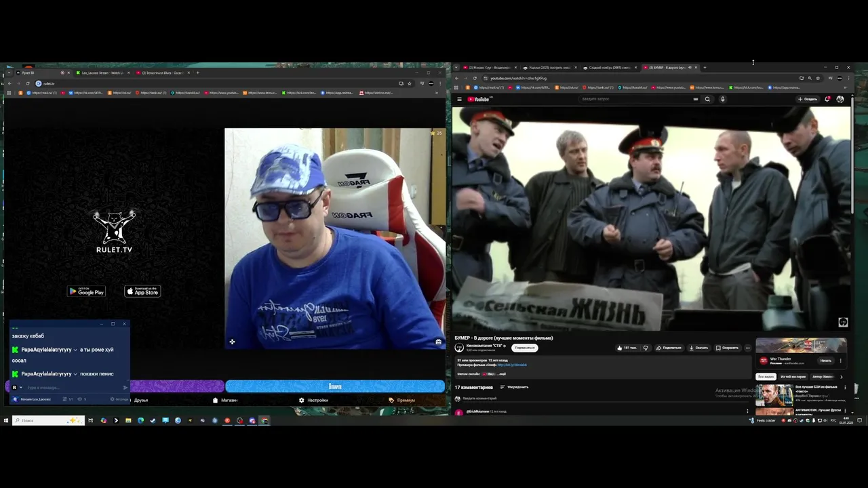Like the БУМЕР video

click(627, 348)
